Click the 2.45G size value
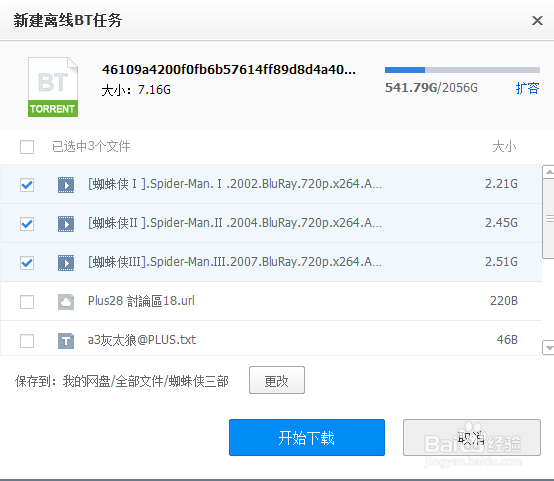The image size is (554, 481). tap(501, 223)
